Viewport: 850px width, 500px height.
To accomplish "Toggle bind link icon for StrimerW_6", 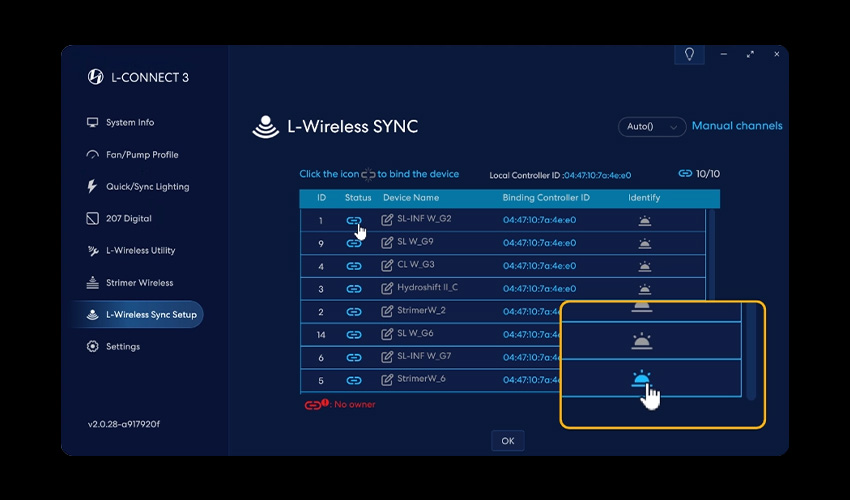I will pyautogui.click(x=354, y=380).
